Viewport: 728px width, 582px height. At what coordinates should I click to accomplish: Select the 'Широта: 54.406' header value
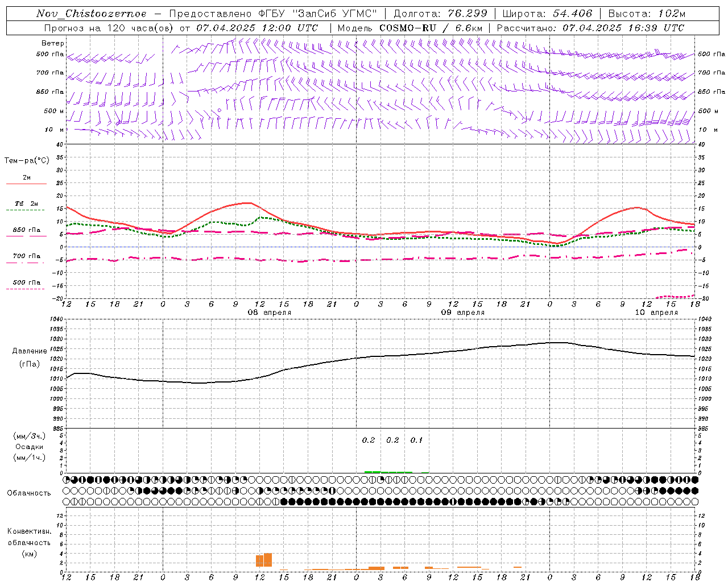pyautogui.click(x=547, y=14)
